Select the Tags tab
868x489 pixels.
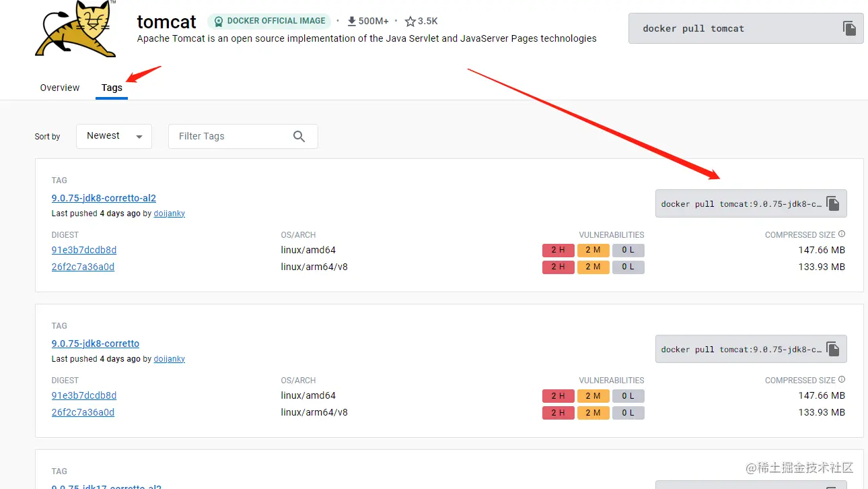[x=112, y=88]
